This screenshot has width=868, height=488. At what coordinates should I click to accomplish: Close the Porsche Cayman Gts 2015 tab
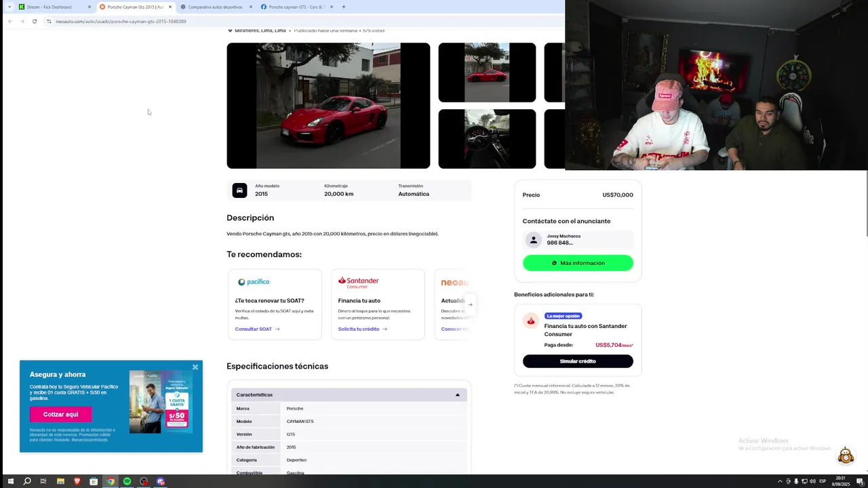[x=170, y=7]
